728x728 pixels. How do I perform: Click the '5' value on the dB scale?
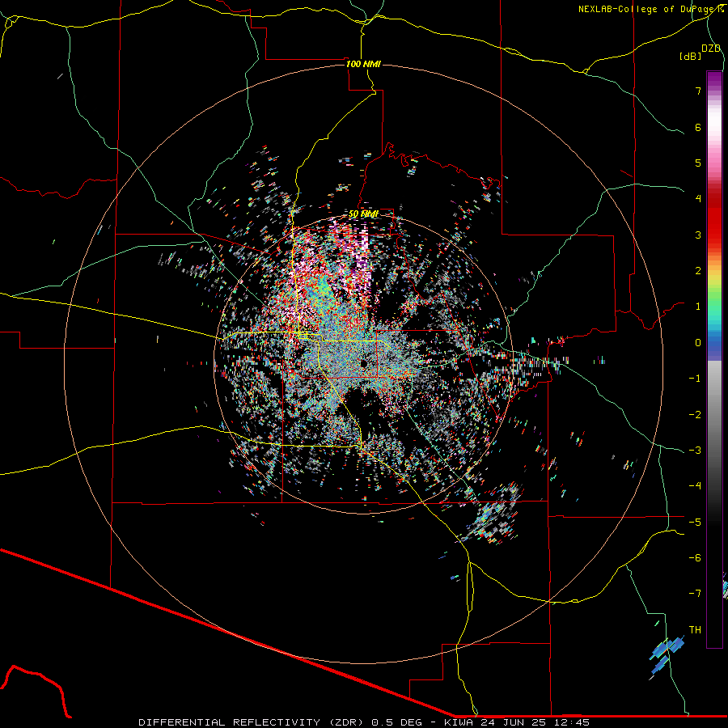tap(698, 163)
